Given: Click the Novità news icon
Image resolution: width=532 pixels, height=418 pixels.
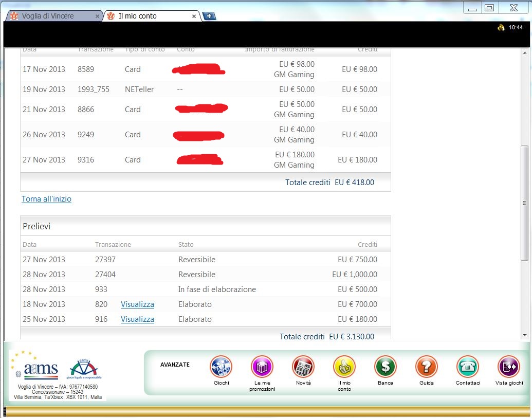Looking at the screenshot, I should pos(303,367).
